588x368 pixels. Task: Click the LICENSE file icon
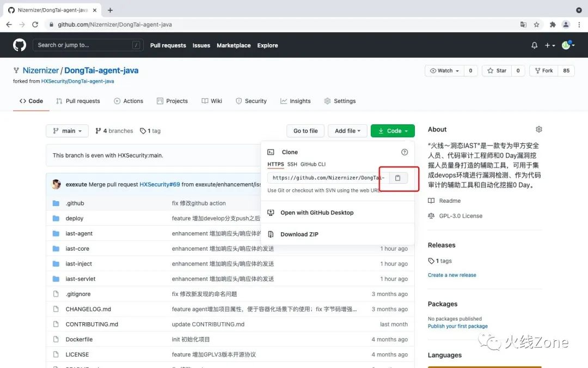56,354
